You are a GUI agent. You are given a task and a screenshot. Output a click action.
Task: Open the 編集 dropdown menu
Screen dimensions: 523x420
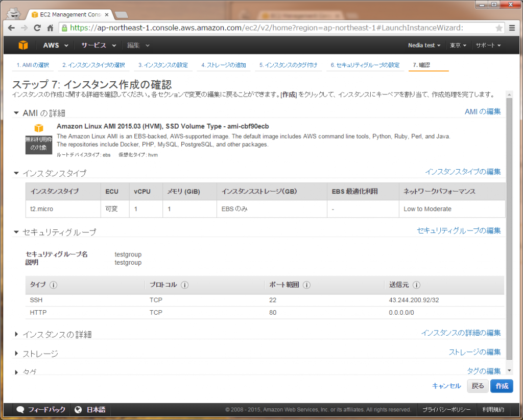[x=138, y=45]
